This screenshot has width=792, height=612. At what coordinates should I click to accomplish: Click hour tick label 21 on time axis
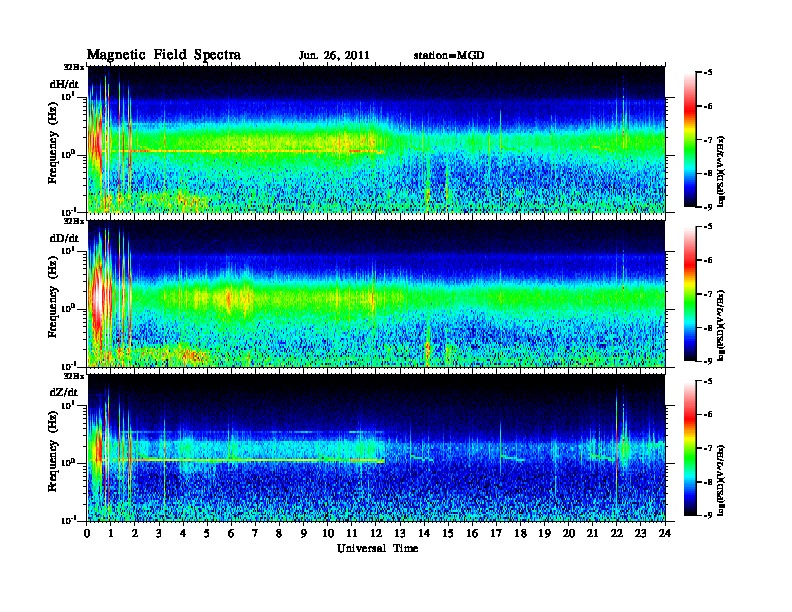pyautogui.click(x=592, y=534)
